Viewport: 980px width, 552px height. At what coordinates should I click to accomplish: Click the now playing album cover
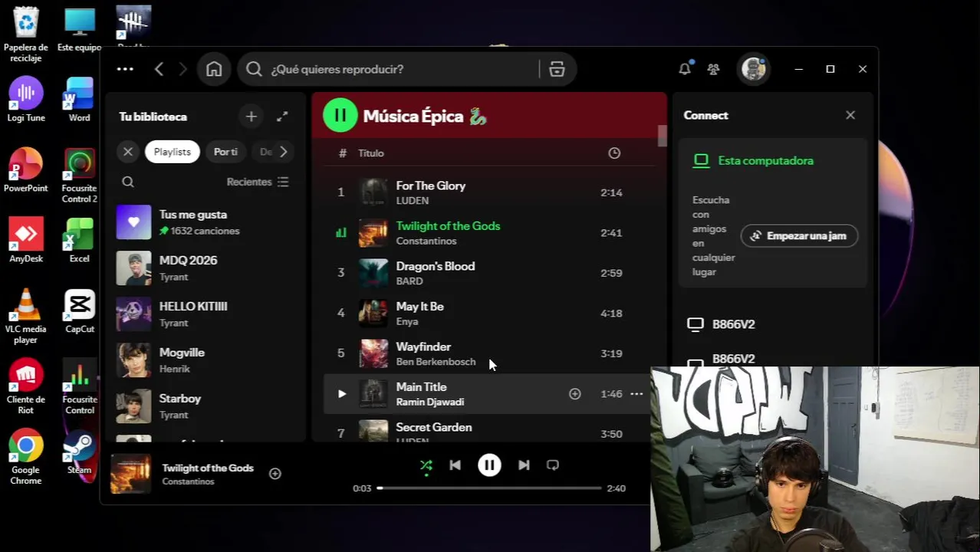point(130,474)
